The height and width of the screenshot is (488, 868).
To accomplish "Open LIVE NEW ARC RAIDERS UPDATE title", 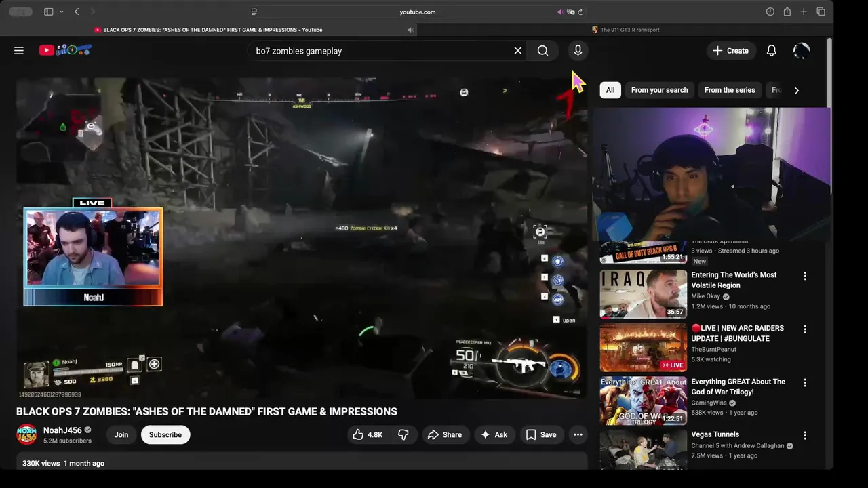I will (737, 333).
